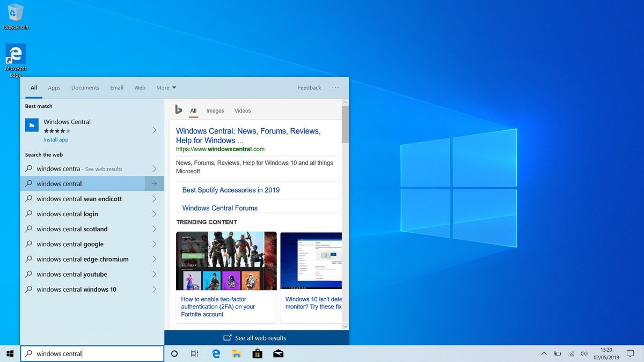
Task: Open the Mail app from the taskbar
Action: pyautogui.click(x=279, y=353)
